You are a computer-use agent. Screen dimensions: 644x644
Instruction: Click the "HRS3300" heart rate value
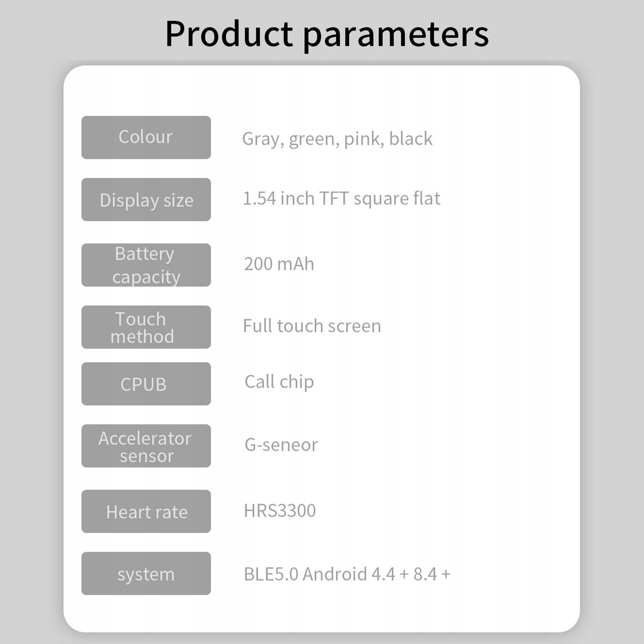point(280,510)
